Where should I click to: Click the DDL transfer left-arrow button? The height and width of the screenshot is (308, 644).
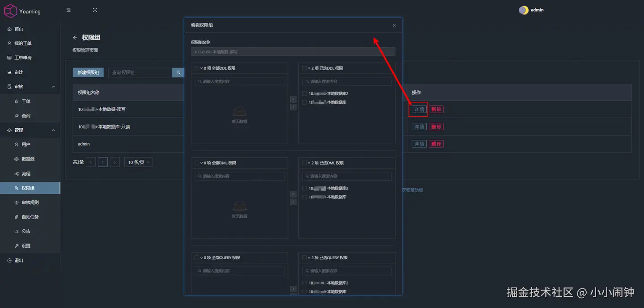[x=293, y=107]
